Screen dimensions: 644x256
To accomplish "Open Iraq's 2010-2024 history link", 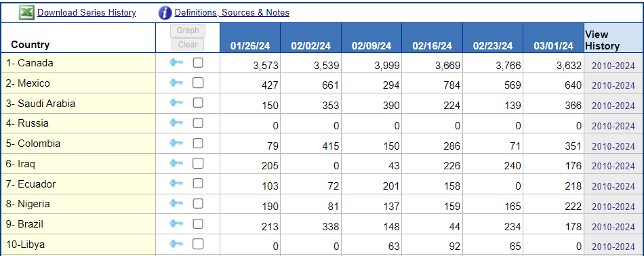I will [613, 166].
